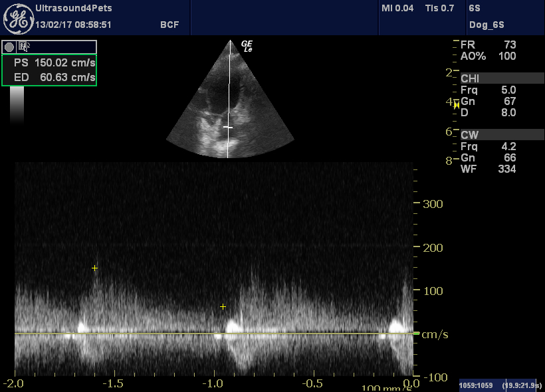Select the peak systolic caliper cross on the spectrum
The width and height of the screenshot is (545, 392).
[94, 268]
